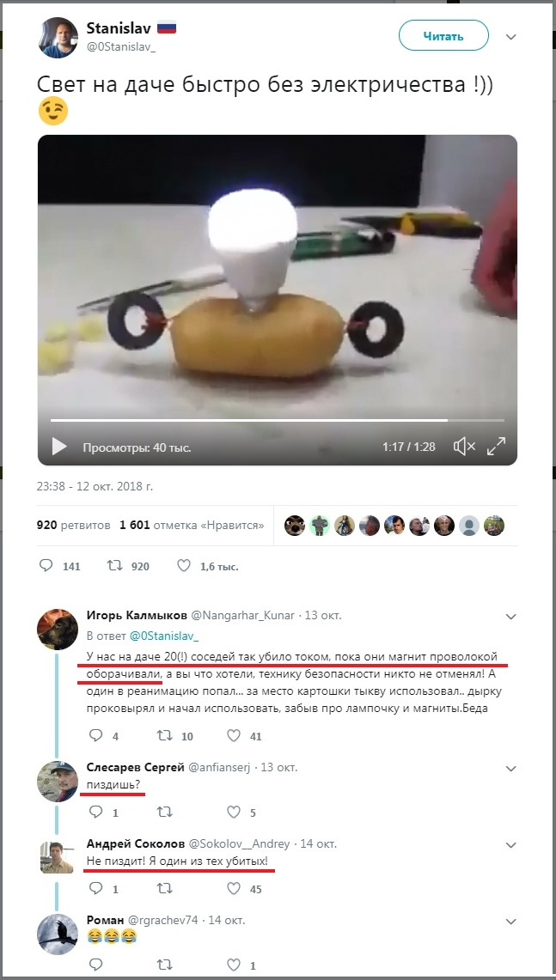Retweet the main tweet with 920 retweets
556x980 pixels.
point(113,566)
